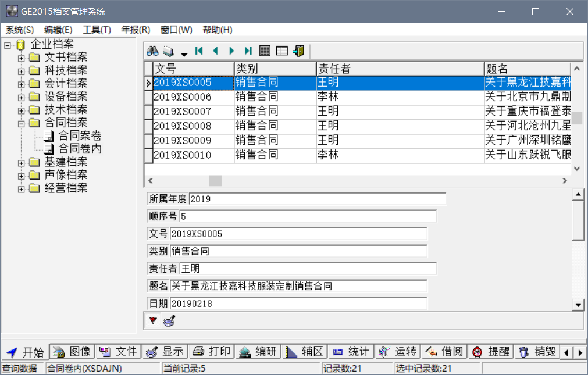
Task: Click 图像 button
Action: (x=72, y=352)
